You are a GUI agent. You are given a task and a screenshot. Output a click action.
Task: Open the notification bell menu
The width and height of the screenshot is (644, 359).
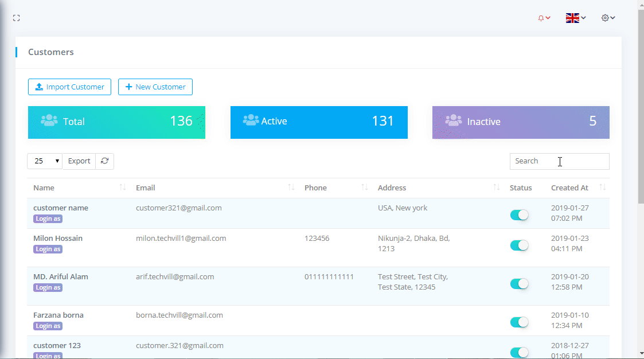click(544, 18)
